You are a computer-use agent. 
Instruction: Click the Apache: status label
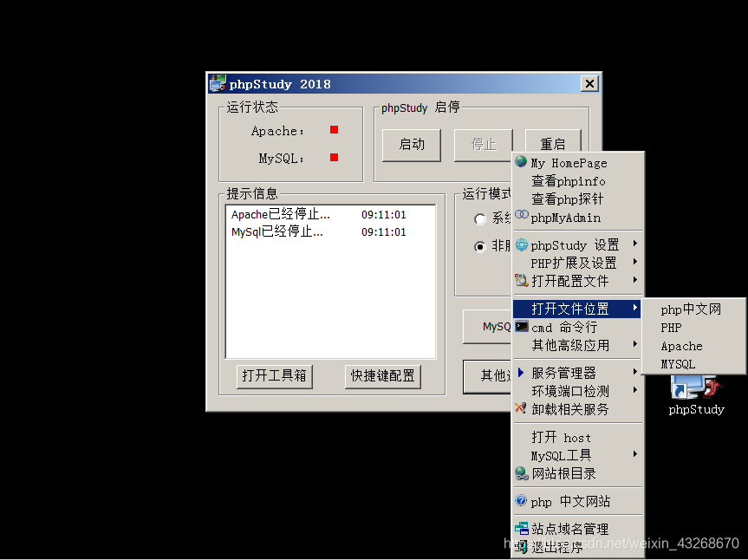pos(277,131)
